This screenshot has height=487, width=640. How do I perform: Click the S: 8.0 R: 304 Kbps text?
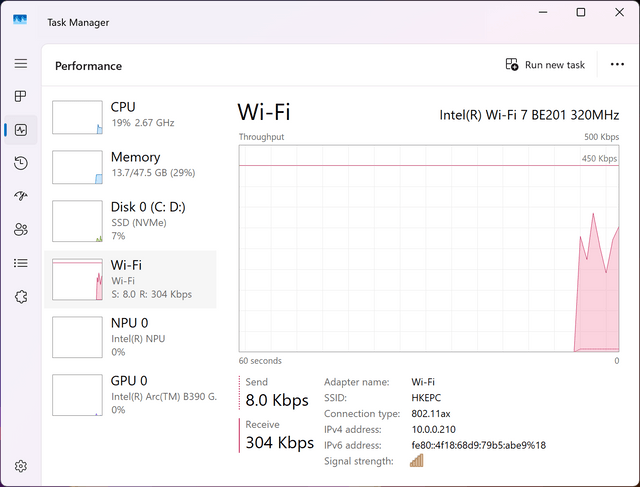(151, 294)
